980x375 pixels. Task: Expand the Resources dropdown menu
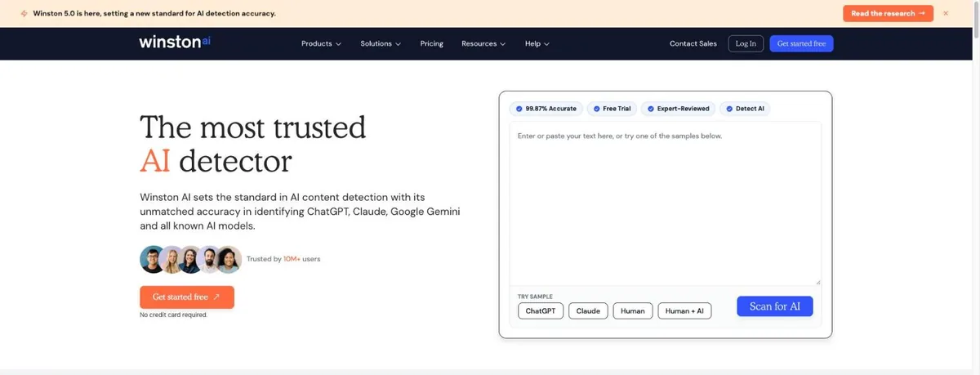[x=483, y=43]
